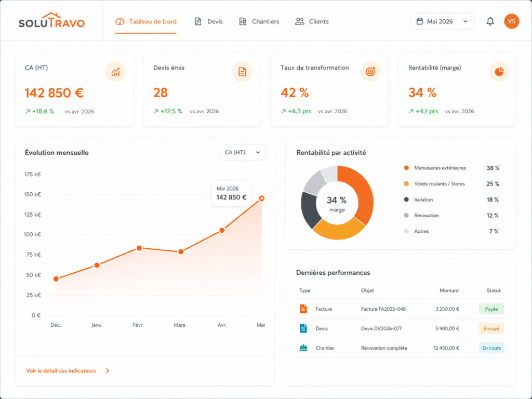Click the dark Isolation donut segment
Viewport: 532px width, 399px height.
[309, 210]
